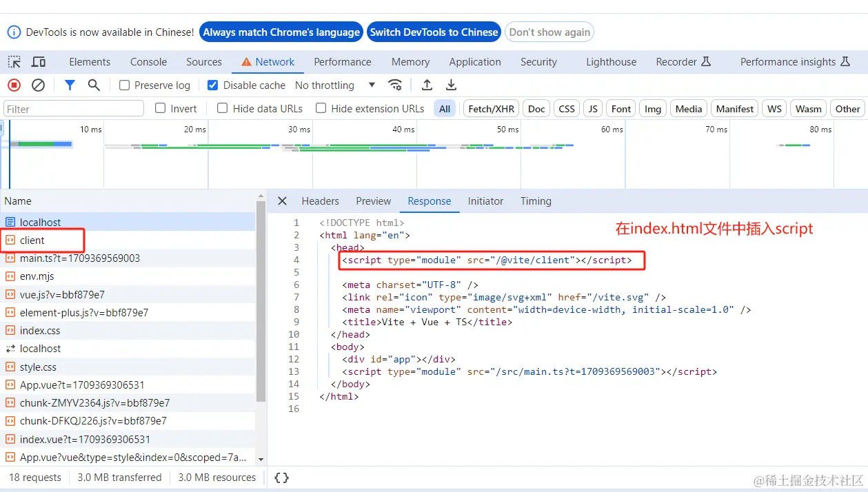Open Performance insights tab
Image resolution: width=868 pixels, height=492 pixels.
click(x=795, y=62)
